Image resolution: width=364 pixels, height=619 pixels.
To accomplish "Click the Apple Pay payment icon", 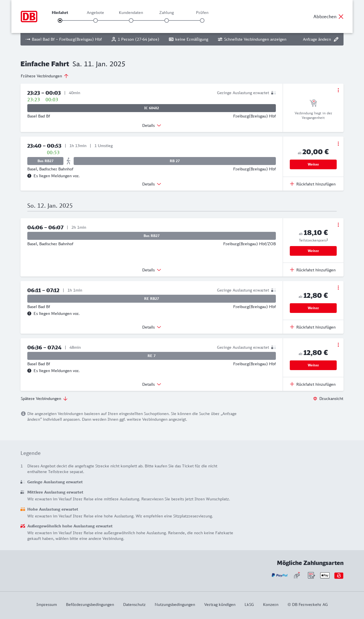I will pyautogui.click(x=325, y=575).
